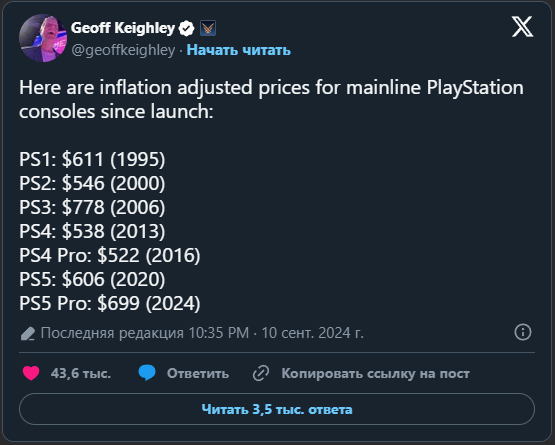Click the 43,6 тыс. likes count
The image size is (555, 445).
[81, 373]
